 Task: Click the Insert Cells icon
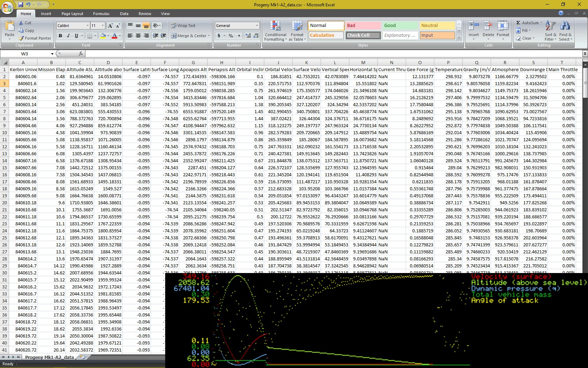pos(474,26)
